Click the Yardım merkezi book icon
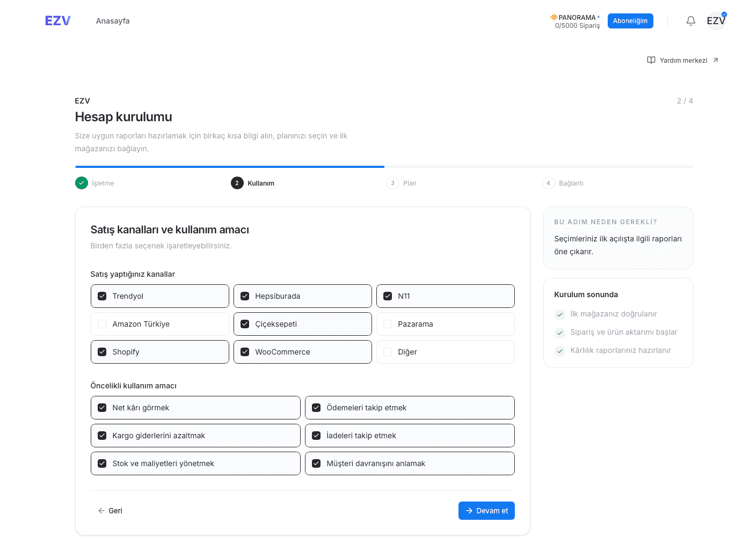Screen dimensions: 750x560 [x=651, y=60]
